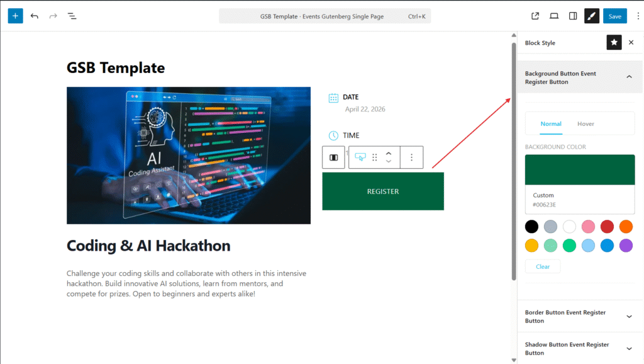Switch to the Normal tab
Viewport: 644px width, 364px height.
click(x=551, y=123)
